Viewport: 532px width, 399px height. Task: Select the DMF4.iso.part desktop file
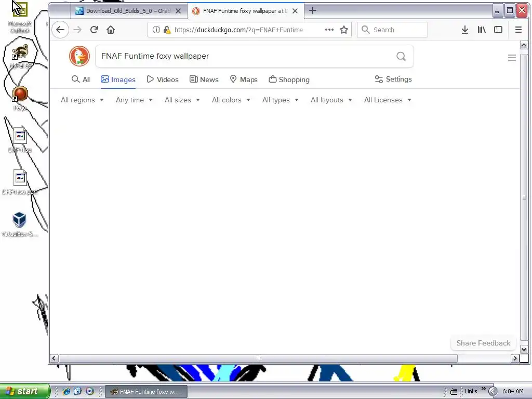[20, 182]
